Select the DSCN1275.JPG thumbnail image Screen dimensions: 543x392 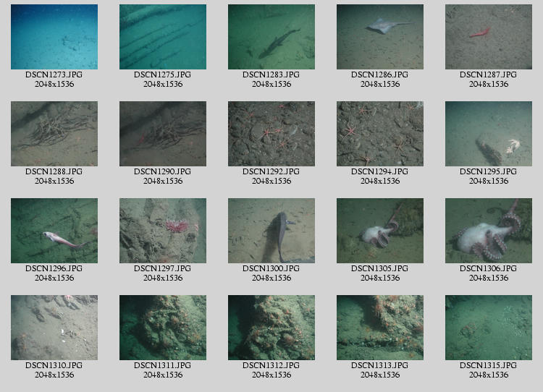(163, 37)
